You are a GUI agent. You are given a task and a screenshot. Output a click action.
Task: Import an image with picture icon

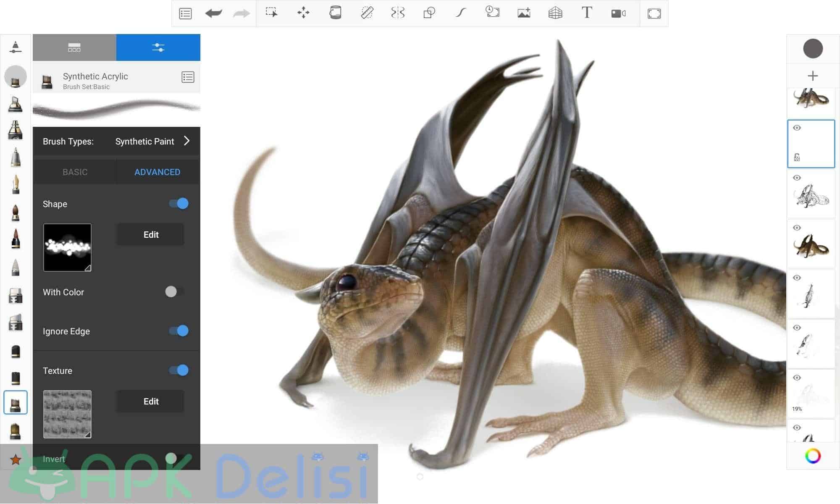click(x=524, y=13)
